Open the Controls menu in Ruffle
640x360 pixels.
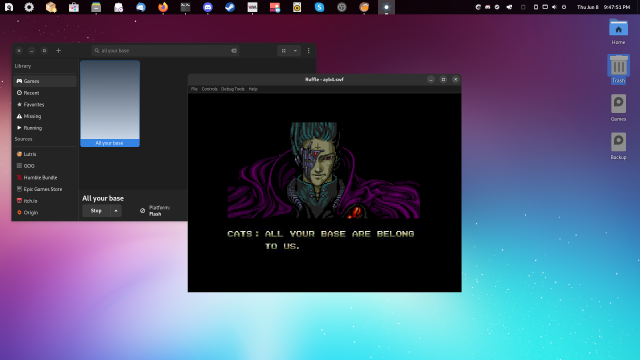(x=209, y=89)
